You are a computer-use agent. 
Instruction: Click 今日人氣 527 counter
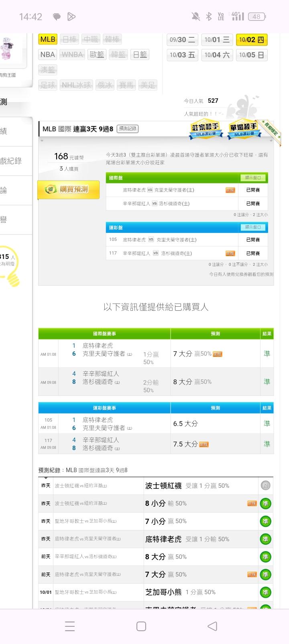[x=201, y=101]
